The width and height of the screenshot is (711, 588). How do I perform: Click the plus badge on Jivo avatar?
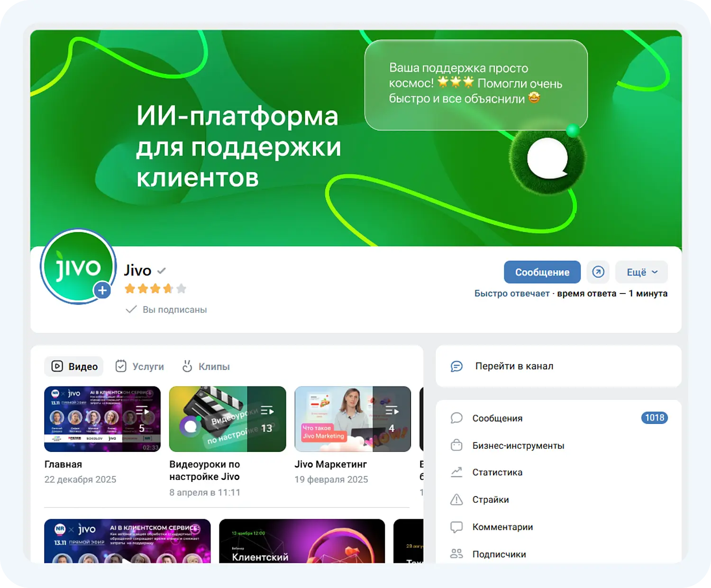click(102, 290)
